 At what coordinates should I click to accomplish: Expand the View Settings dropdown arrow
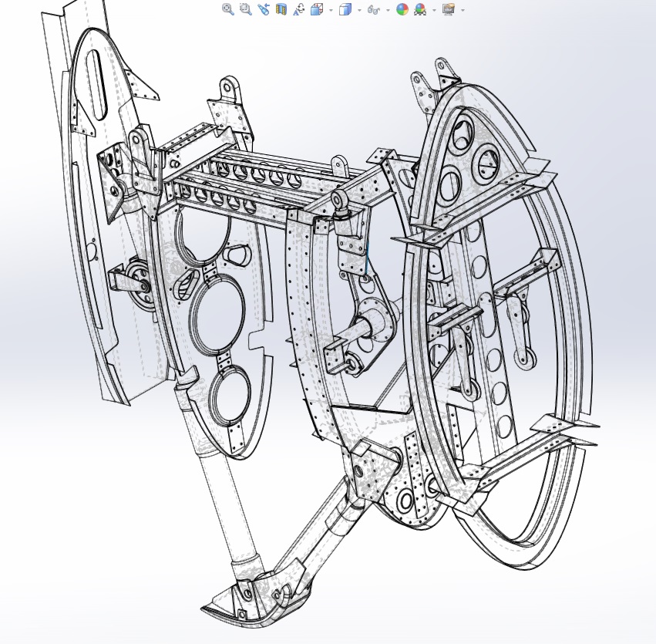(x=463, y=9)
